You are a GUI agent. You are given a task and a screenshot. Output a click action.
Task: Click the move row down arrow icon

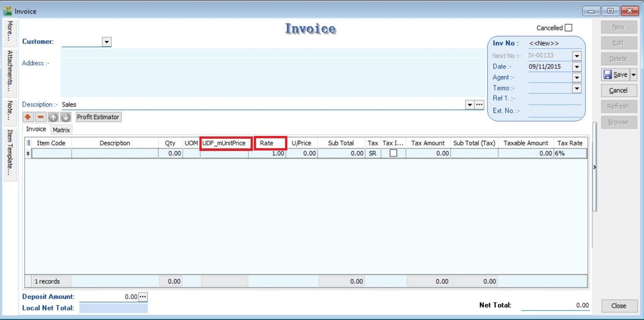pos(66,117)
